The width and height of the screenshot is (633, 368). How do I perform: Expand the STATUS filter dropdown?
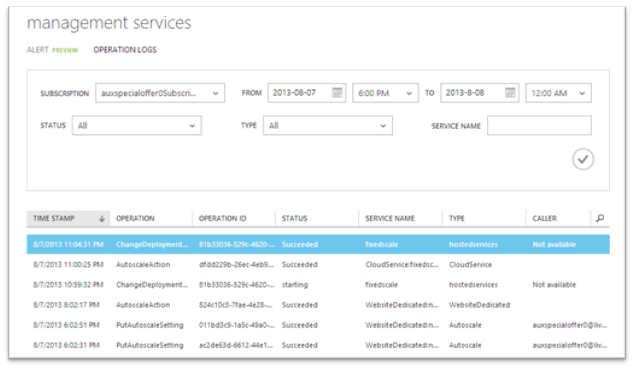click(x=137, y=125)
